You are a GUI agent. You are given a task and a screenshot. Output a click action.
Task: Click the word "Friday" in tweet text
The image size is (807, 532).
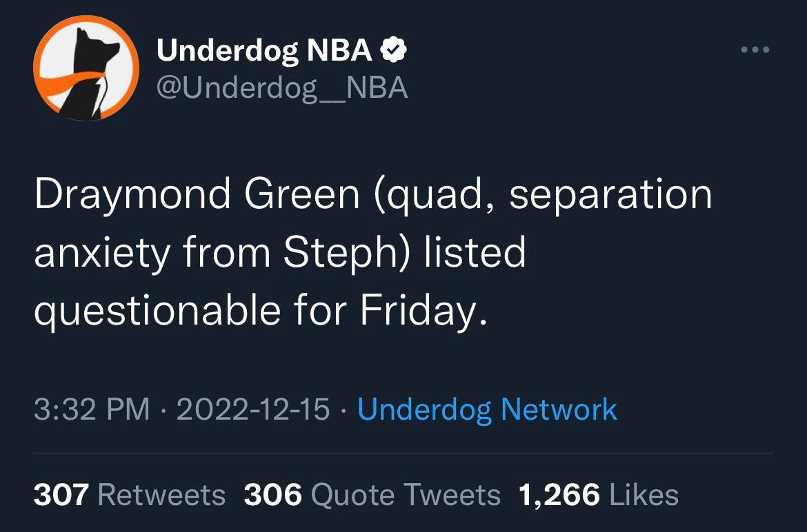coord(417,311)
